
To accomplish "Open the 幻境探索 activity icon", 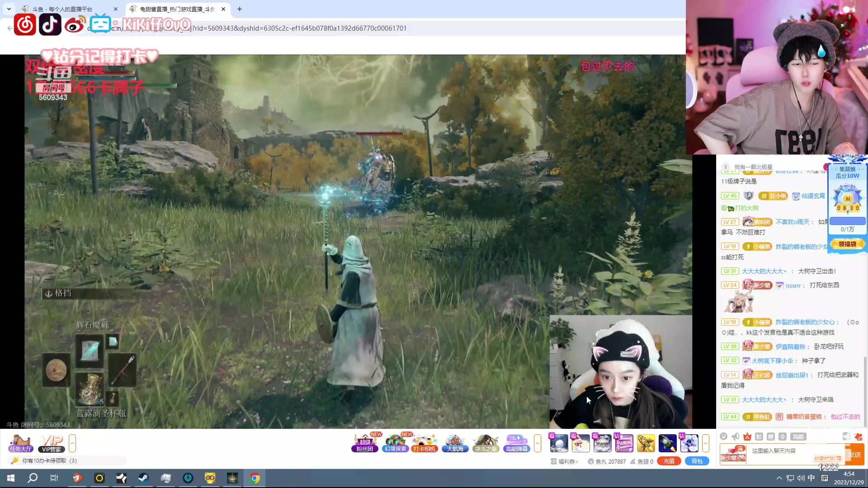I will [396, 443].
